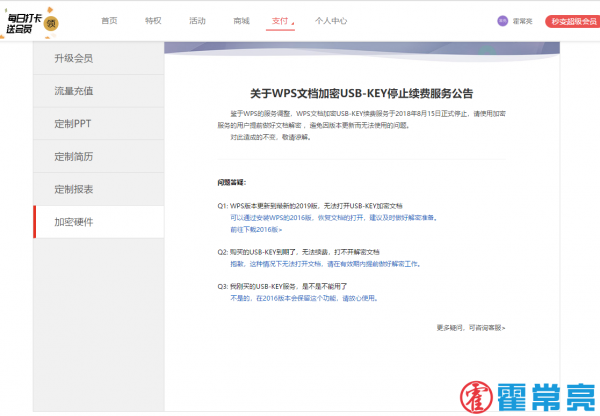Click the blue Q3 answer starting 不是的
Image resolution: width=600 pixels, height=416 pixels.
(304, 299)
